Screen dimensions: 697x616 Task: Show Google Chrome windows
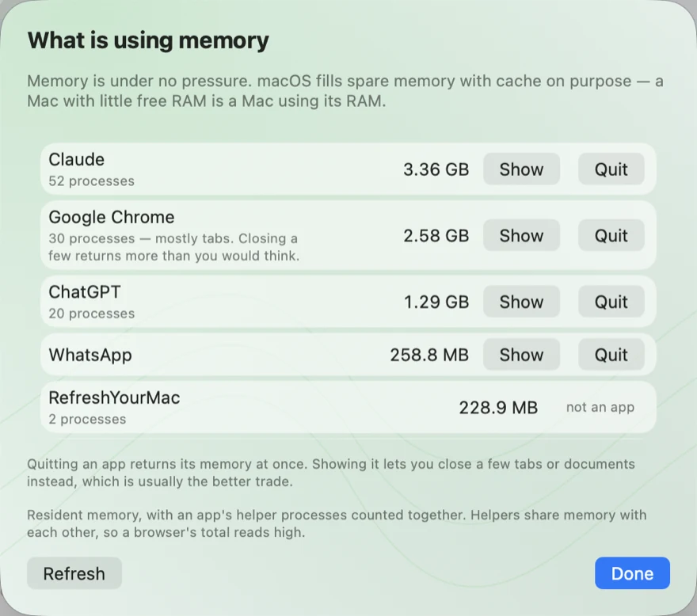(x=521, y=236)
